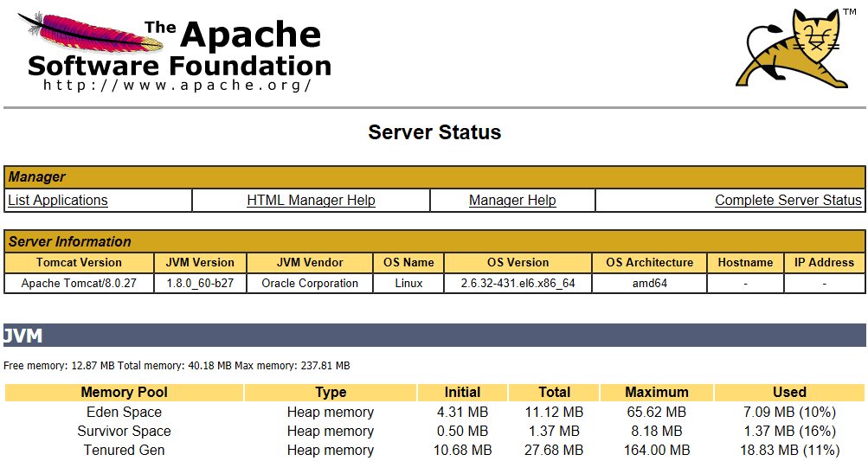Screen dimensions: 868x461
Task: Click the Free memory summary line
Action: coord(177,366)
